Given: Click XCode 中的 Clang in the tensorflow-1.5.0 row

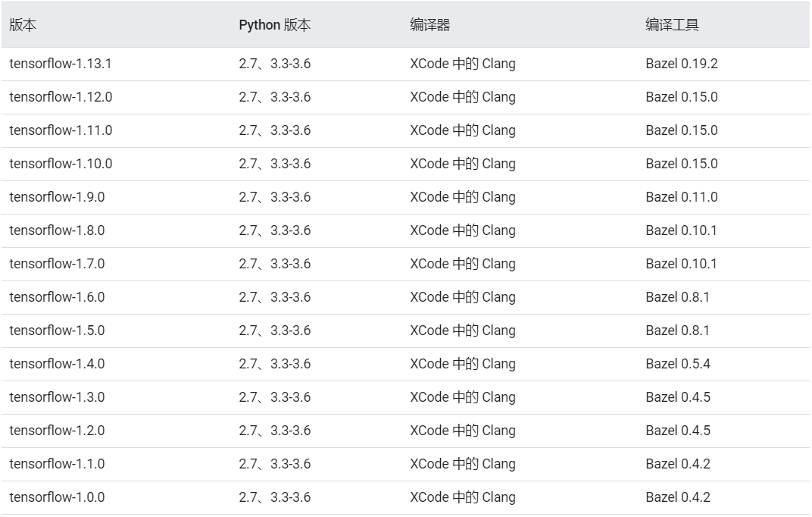Looking at the screenshot, I should [462, 331].
